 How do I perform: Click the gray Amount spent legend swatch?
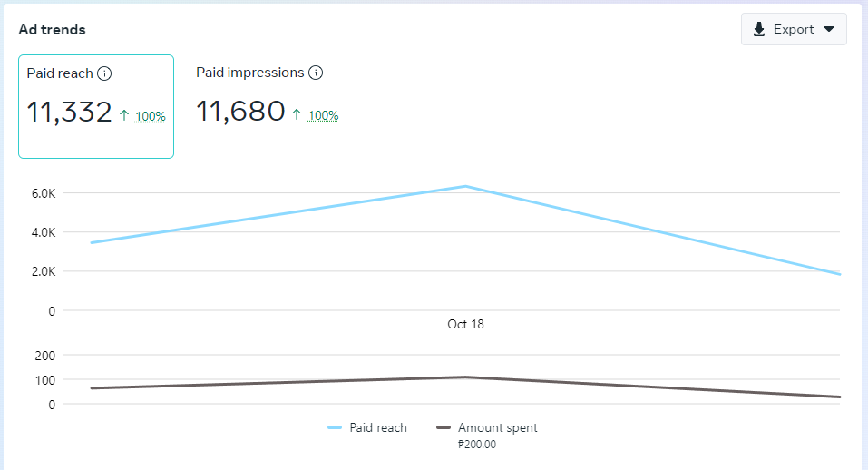coord(444,427)
